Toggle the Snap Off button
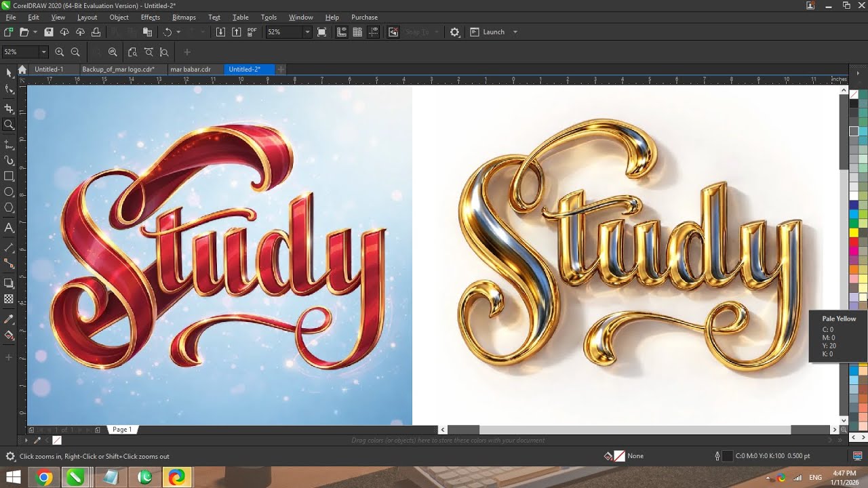This screenshot has width=868, height=488. point(393,32)
